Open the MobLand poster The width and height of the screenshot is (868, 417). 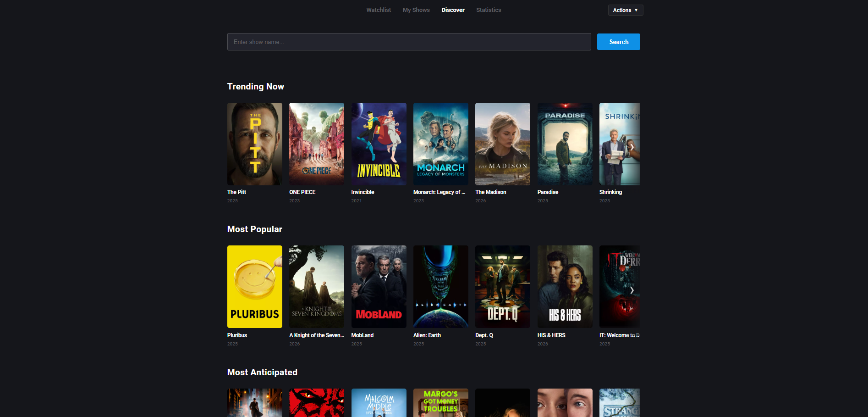tap(379, 287)
